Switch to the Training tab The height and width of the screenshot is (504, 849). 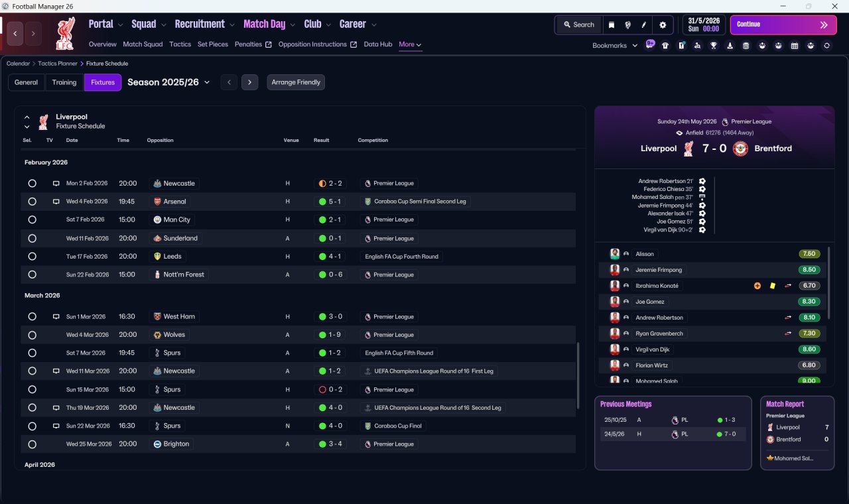[64, 82]
